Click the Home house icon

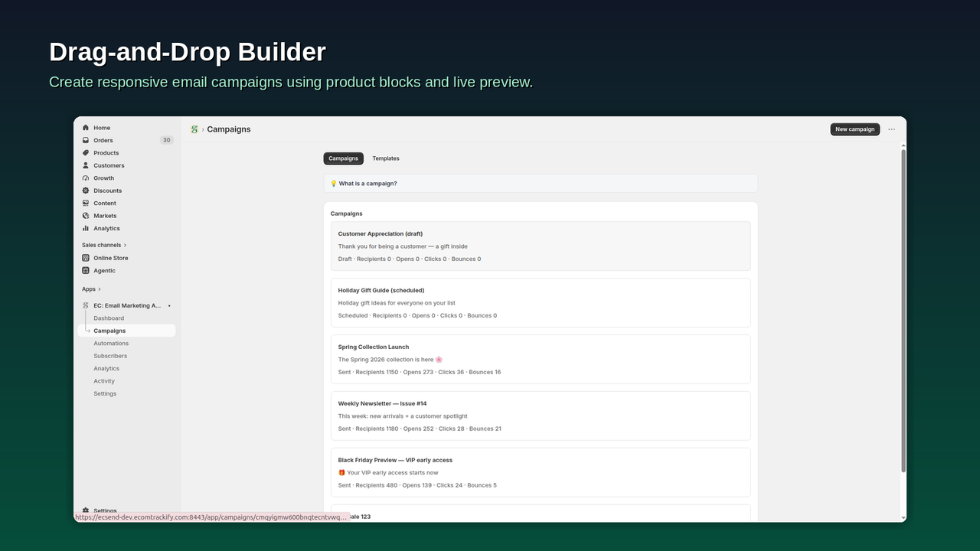86,128
